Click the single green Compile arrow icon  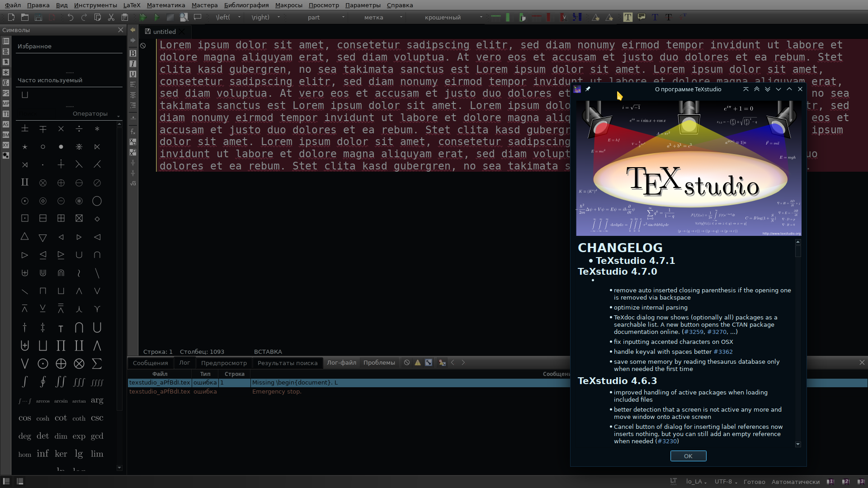[x=156, y=17]
